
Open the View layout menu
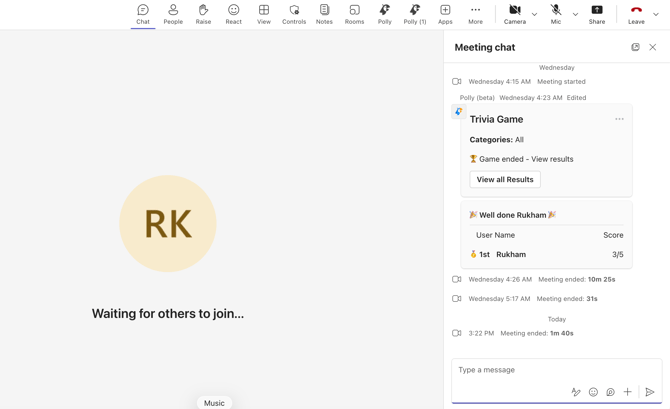[264, 14]
